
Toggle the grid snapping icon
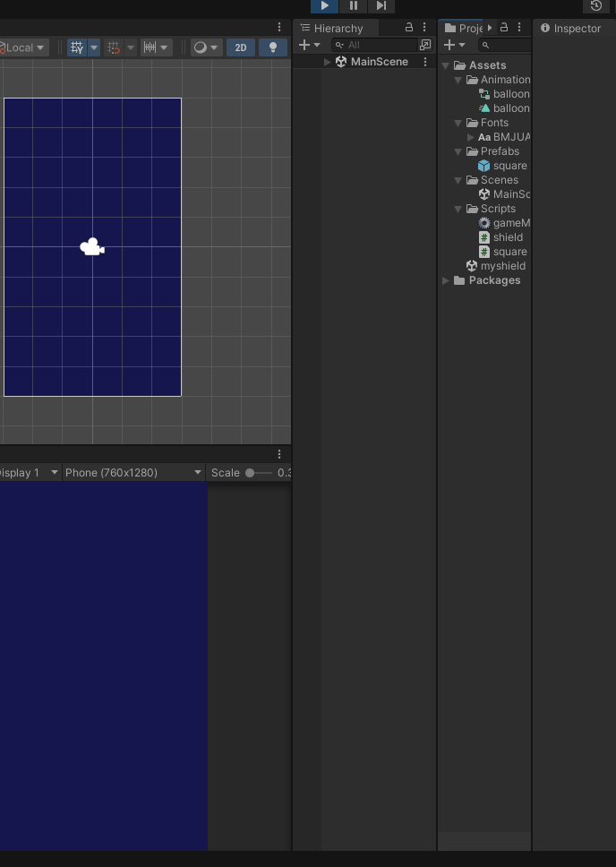[x=114, y=47]
